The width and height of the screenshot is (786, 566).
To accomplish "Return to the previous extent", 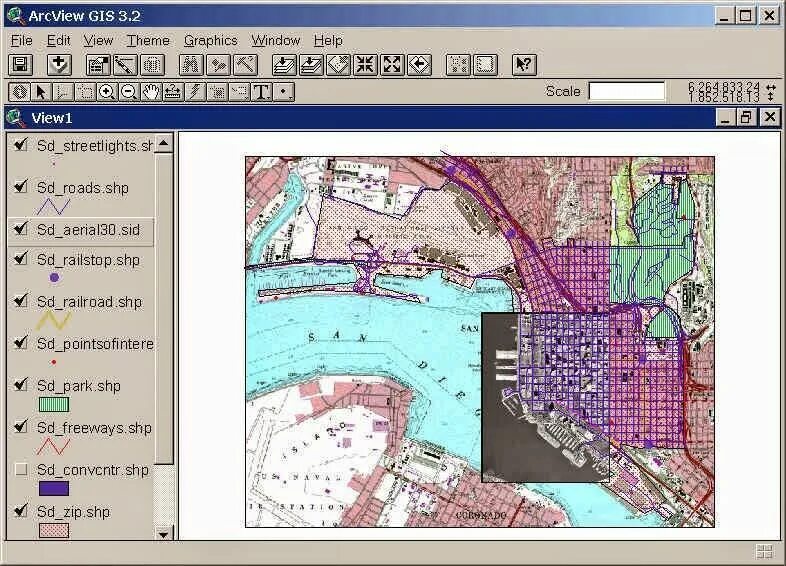I will [420, 65].
